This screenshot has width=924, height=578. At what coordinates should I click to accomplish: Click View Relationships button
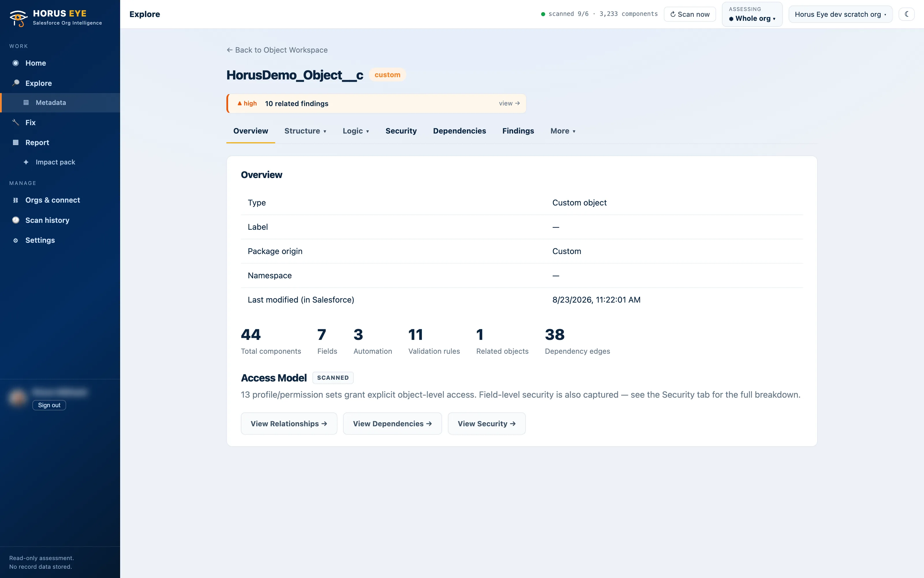[289, 424]
